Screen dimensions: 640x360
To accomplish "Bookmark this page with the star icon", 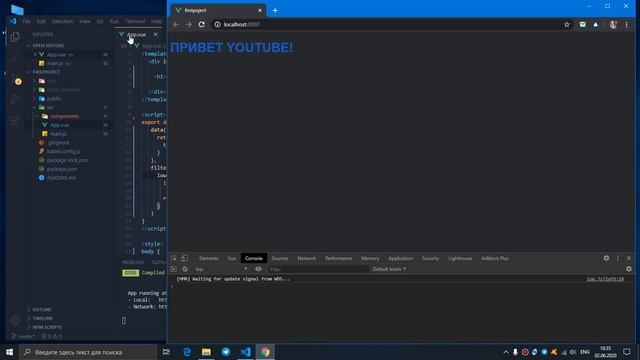I will click(x=567, y=24).
